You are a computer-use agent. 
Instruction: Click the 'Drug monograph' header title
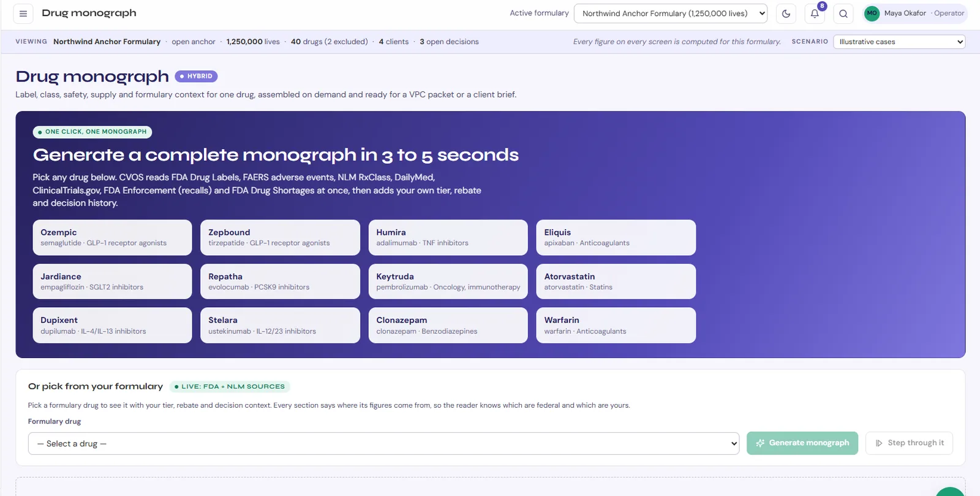[89, 13]
